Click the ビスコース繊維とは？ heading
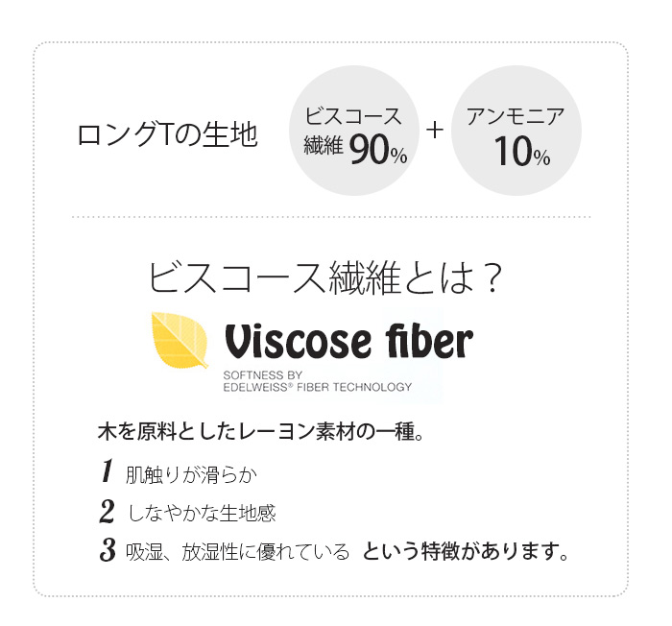 pyautogui.click(x=324, y=277)
